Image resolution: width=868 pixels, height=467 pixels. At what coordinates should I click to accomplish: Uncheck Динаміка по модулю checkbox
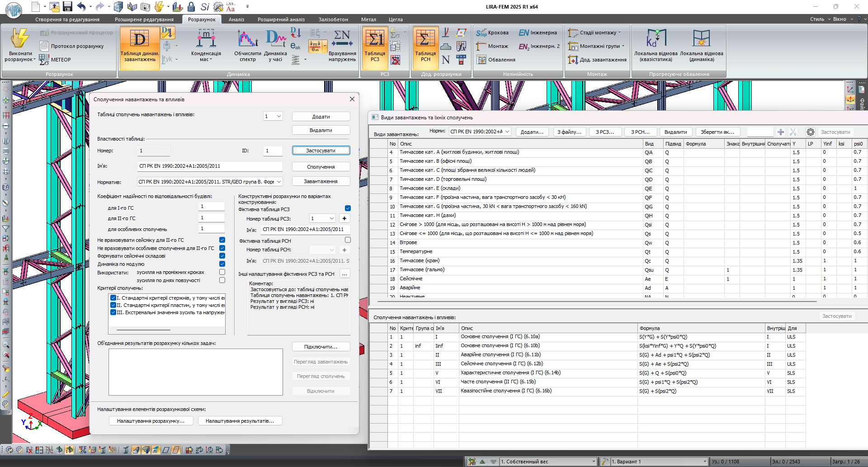pyautogui.click(x=222, y=264)
